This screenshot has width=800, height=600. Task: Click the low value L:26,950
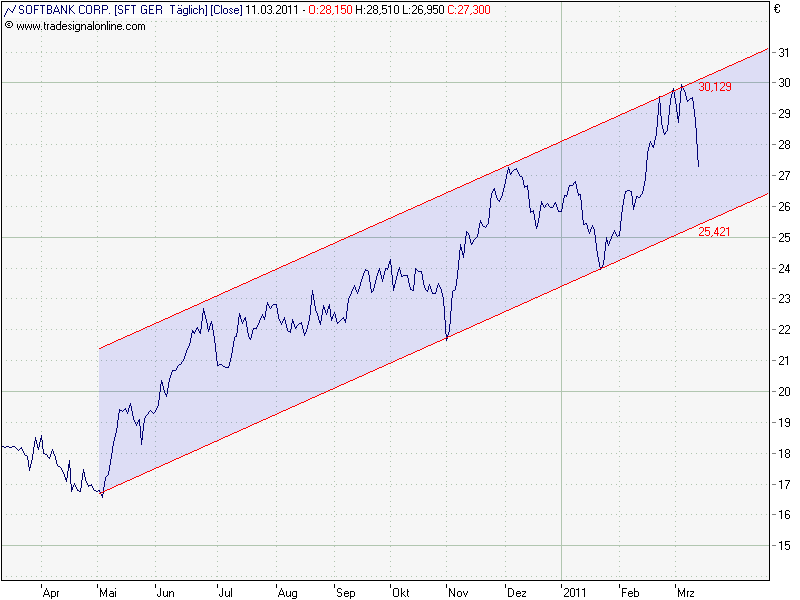point(423,10)
